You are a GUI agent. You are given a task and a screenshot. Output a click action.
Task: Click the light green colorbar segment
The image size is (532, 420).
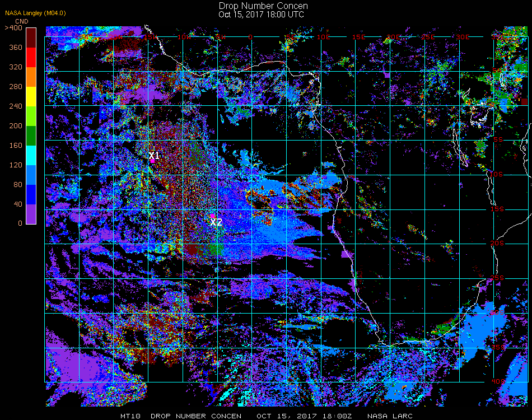click(x=31, y=116)
